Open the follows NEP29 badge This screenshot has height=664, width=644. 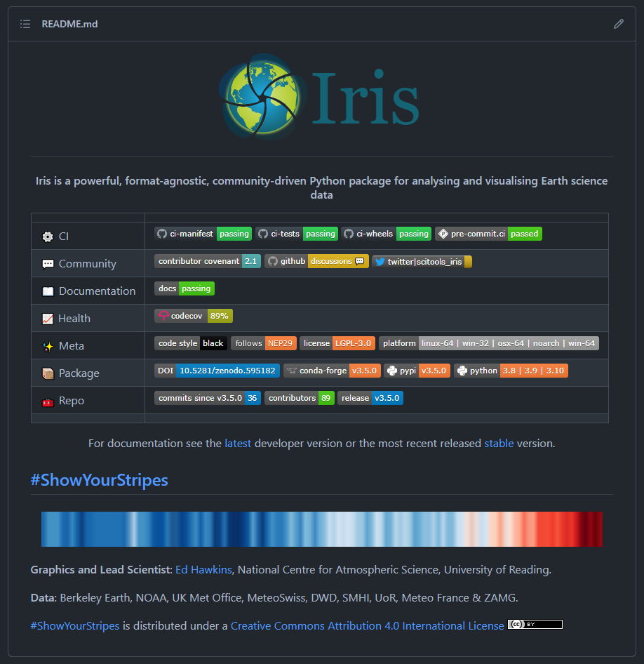tap(264, 343)
